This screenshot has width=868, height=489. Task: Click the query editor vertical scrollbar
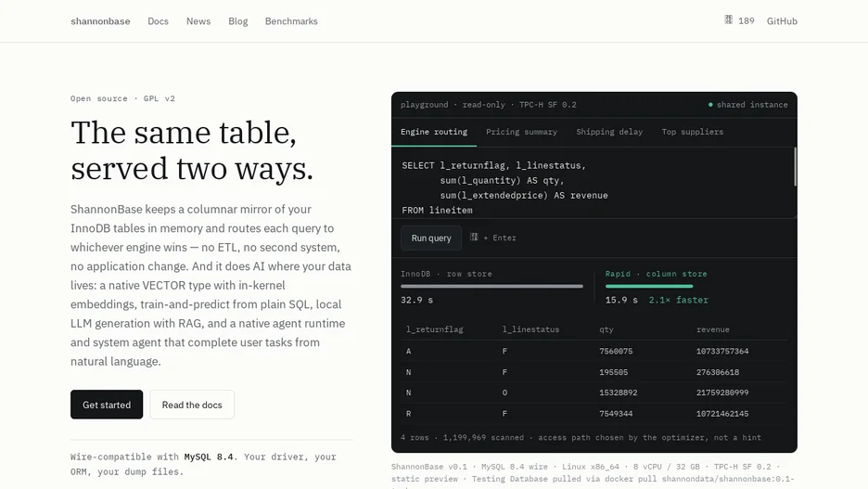[x=795, y=167]
